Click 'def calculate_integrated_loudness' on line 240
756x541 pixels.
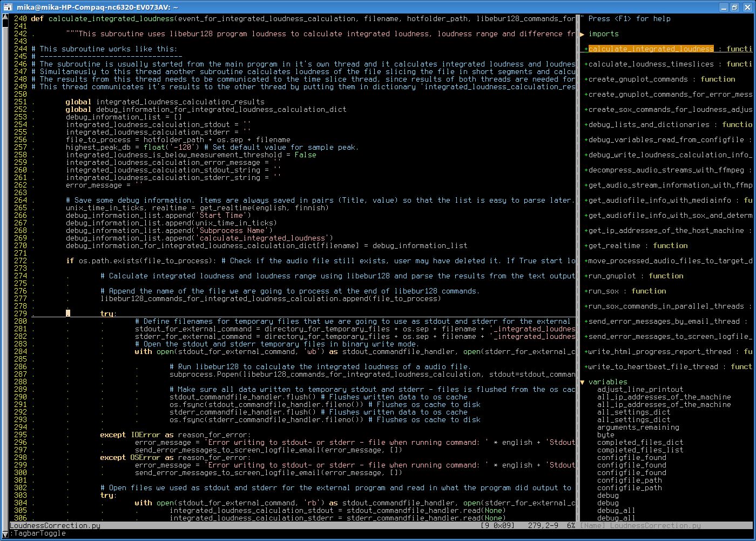(102, 19)
